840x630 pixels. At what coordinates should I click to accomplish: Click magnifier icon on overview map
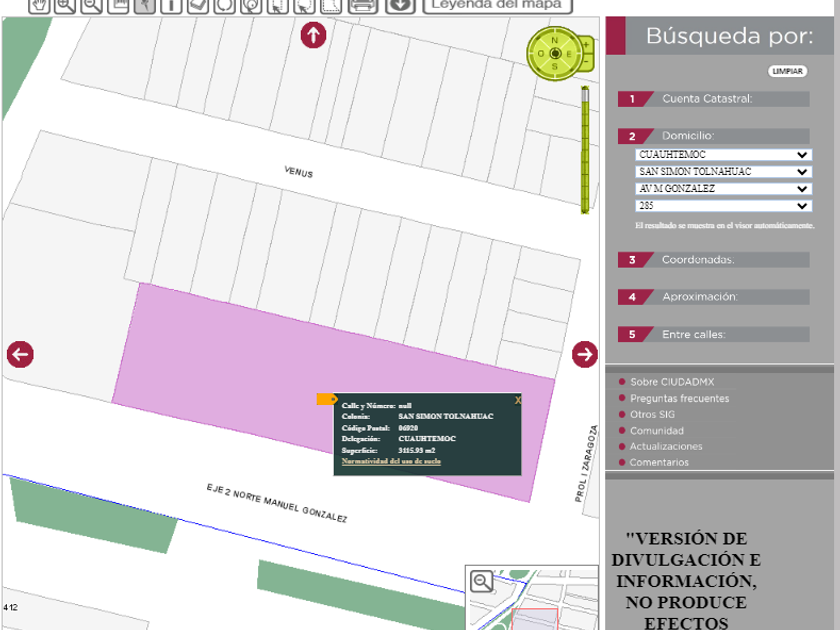click(x=482, y=581)
